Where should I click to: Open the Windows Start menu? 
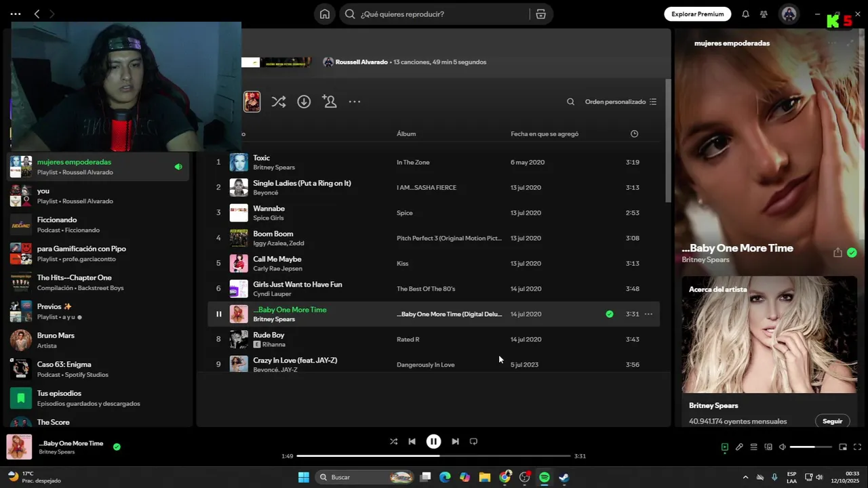click(303, 477)
